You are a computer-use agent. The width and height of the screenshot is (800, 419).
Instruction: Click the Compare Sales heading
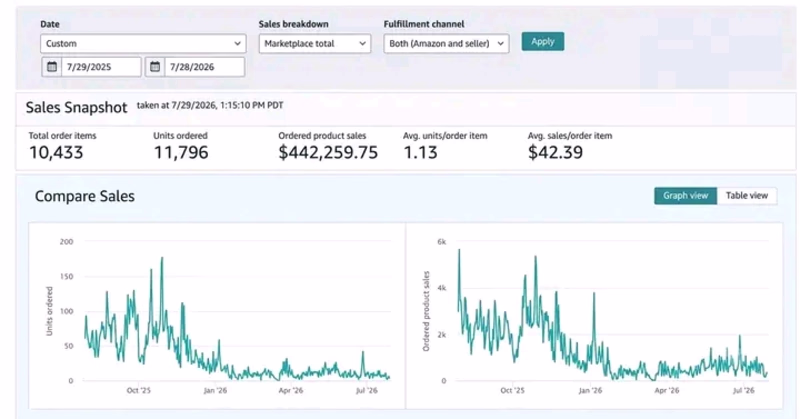(x=85, y=196)
